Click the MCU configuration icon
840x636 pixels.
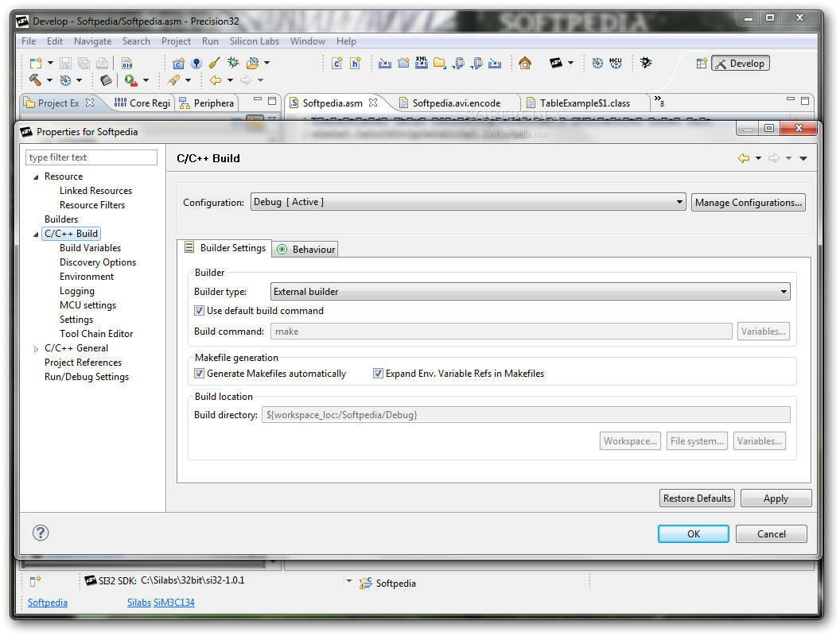616,63
